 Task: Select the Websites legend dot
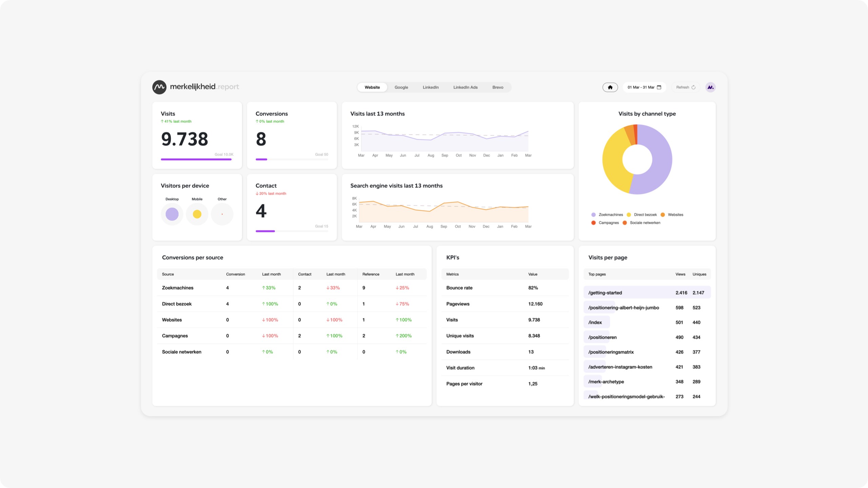click(663, 215)
